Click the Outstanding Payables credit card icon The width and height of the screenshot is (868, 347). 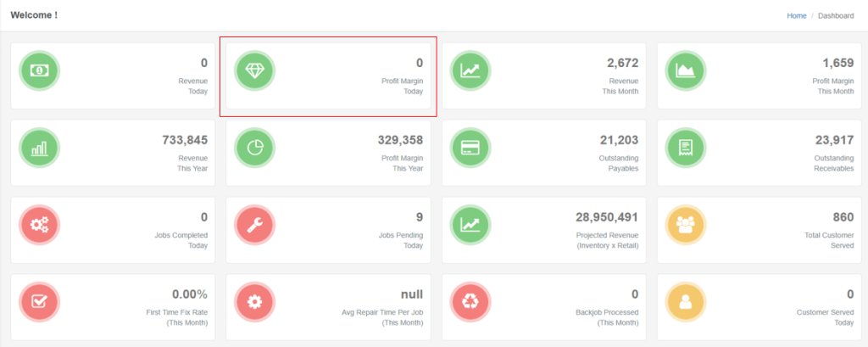click(470, 148)
